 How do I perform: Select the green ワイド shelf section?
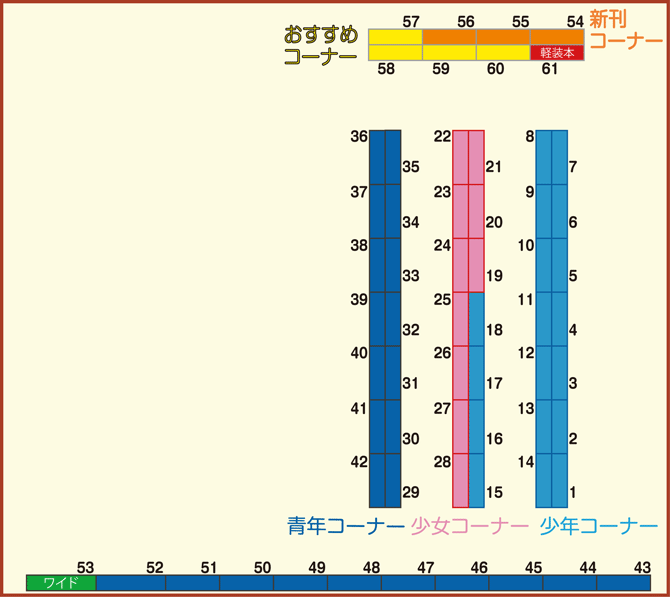pyautogui.click(x=61, y=582)
